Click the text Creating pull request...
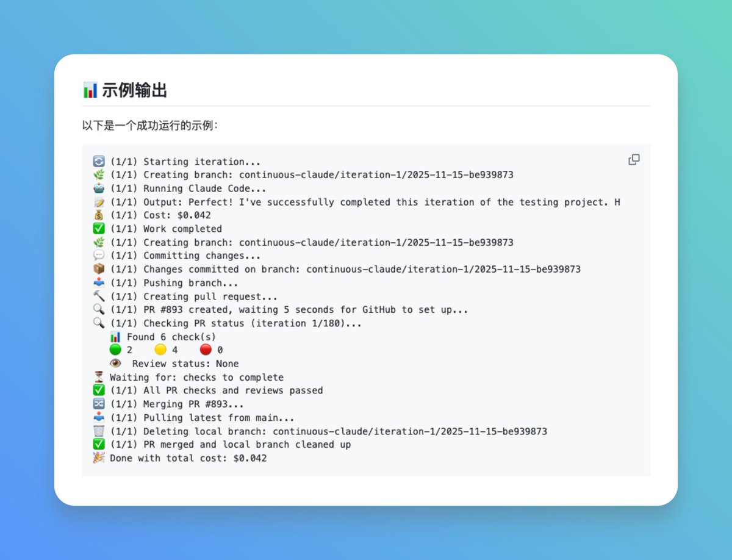The image size is (732, 560). pos(210,296)
